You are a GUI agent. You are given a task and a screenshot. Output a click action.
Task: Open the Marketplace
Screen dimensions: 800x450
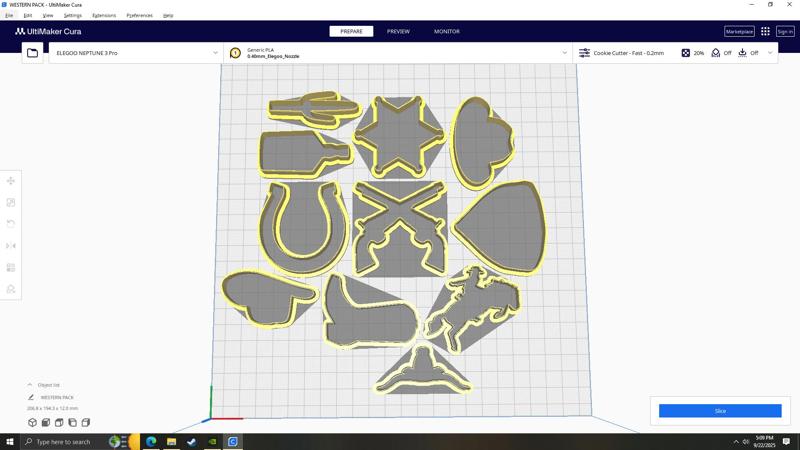point(739,32)
